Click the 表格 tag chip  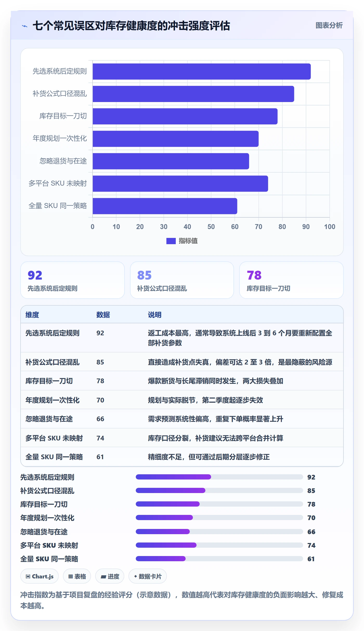(77, 576)
